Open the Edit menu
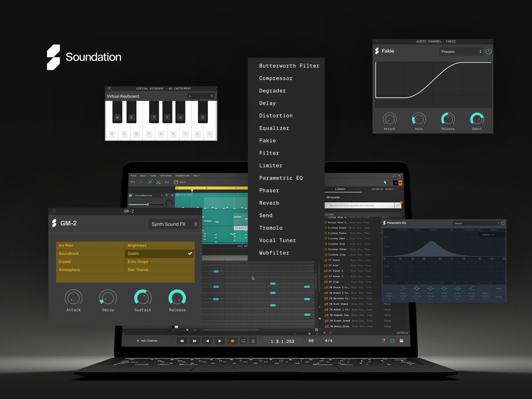The height and width of the screenshot is (399, 532). click(143, 176)
